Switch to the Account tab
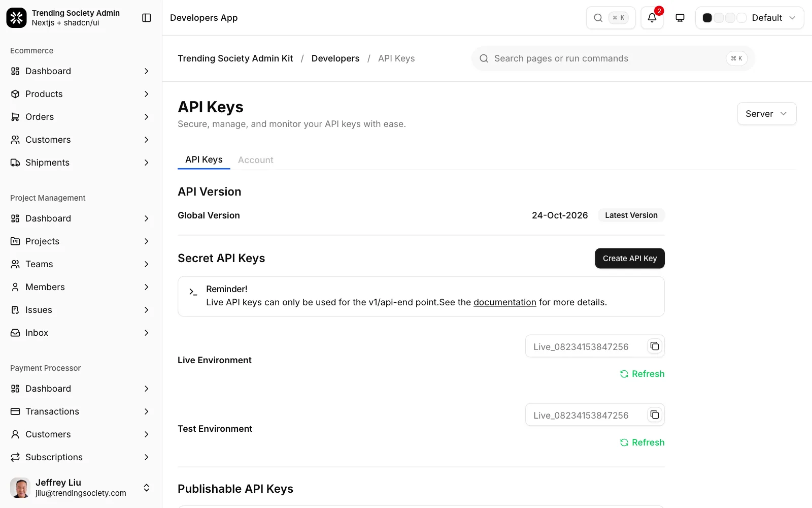 click(255, 160)
